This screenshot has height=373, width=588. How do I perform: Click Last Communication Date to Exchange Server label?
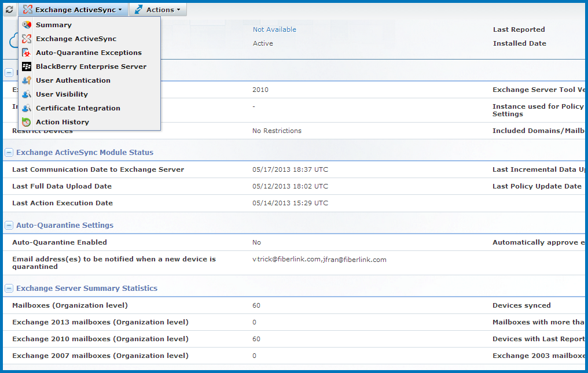(x=98, y=169)
